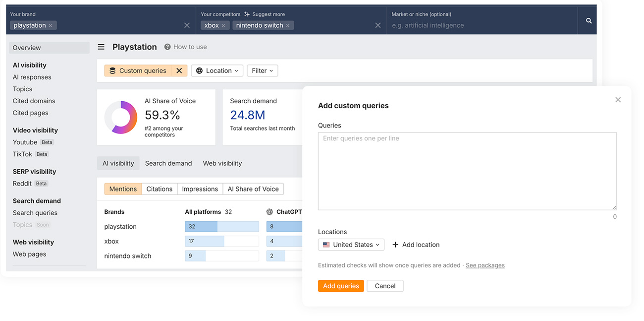Open the hamburger menu next to Playstation
644x321 pixels.
coord(101,47)
